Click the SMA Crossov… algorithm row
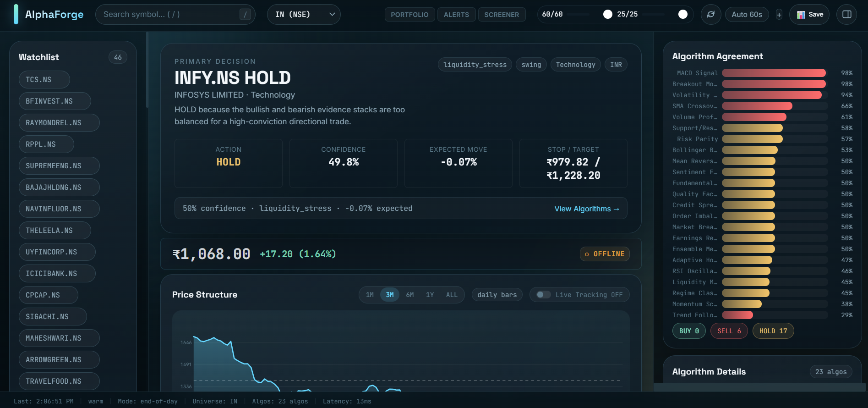 762,106
